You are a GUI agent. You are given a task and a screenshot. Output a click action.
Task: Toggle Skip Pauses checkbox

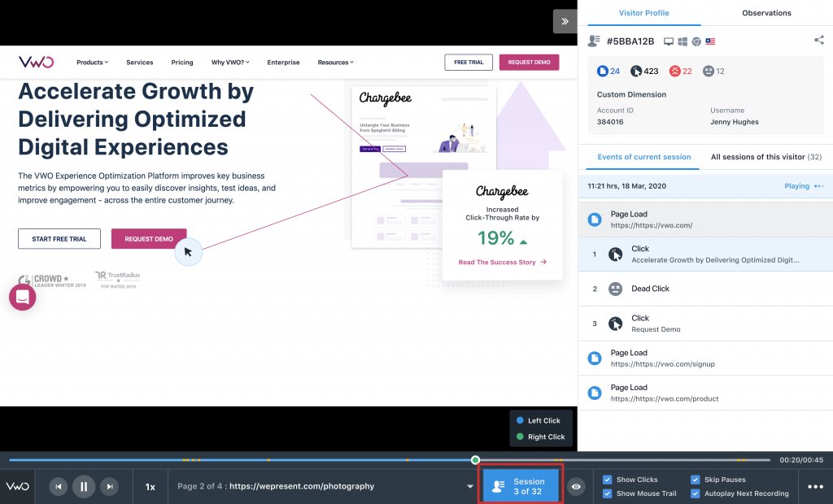click(695, 480)
